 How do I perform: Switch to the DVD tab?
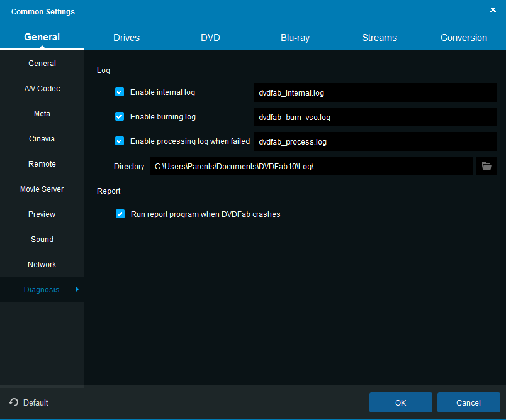(x=210, y=38)
